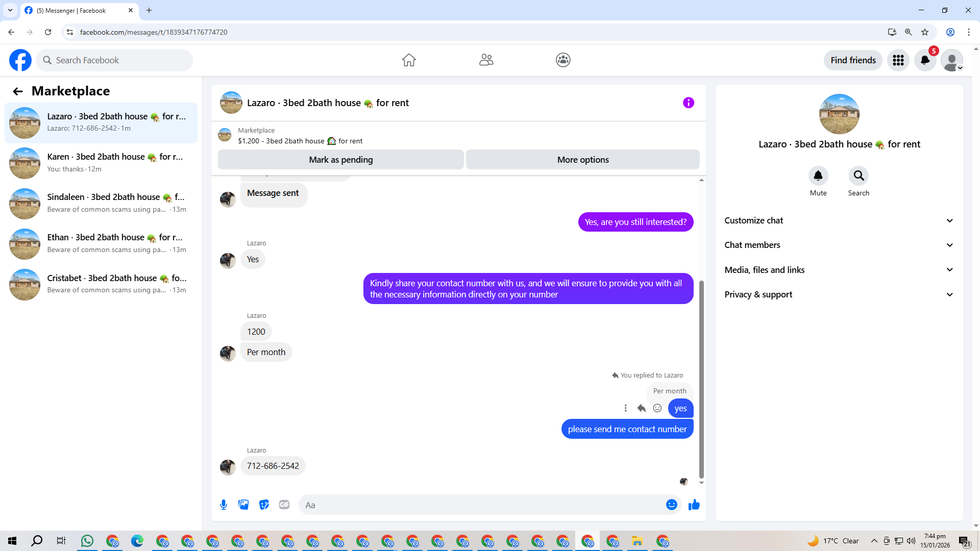The height and width of the screenshot is (551, 980).
Task: Attach a photo using the image icon
Action: (x=243, y=505)
